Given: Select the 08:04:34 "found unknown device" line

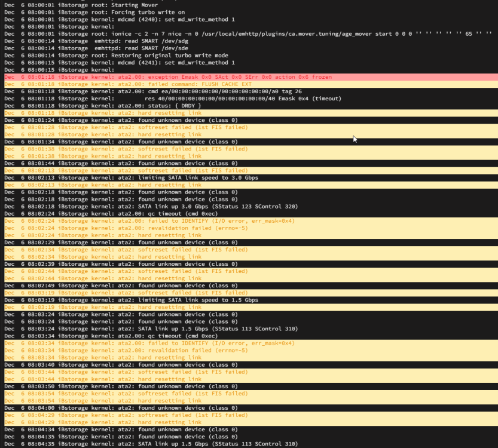Looking at the screenshot, I should [251, 429].
